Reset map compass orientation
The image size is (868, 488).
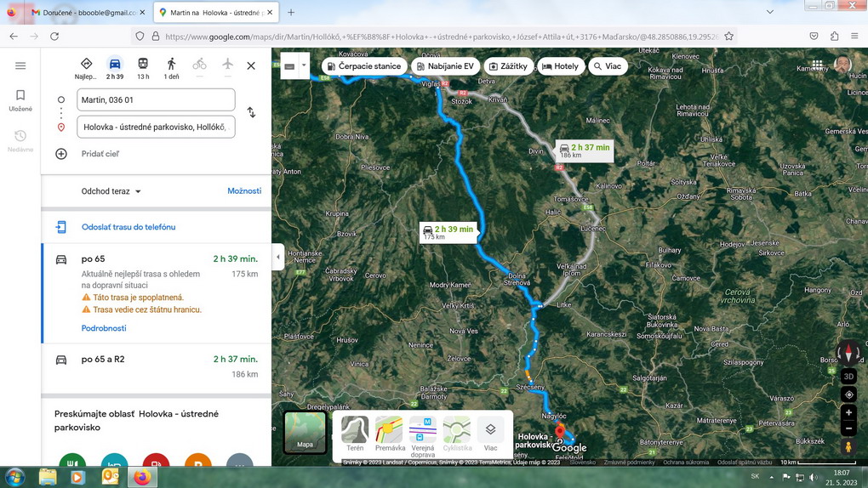click(848, 351)
